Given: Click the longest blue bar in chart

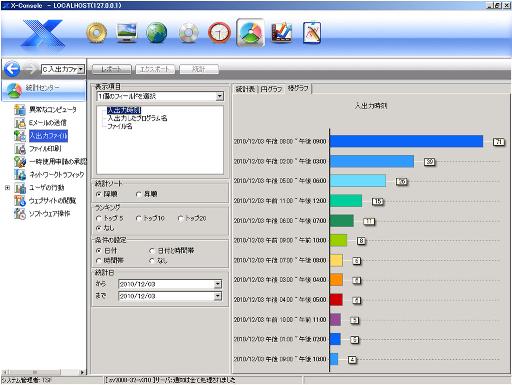Looking at the screenshot, I should tap(406, 141).
